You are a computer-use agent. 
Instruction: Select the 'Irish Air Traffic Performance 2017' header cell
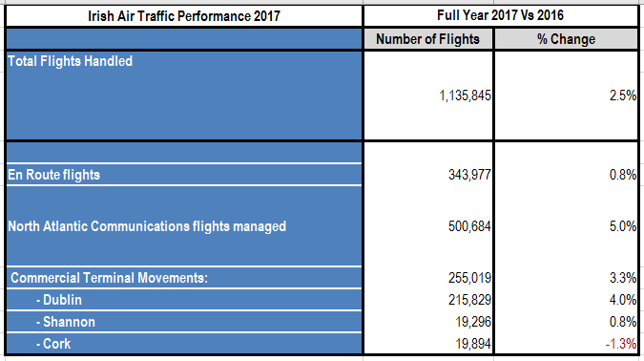pyautogui.click(x=184, y=16)
